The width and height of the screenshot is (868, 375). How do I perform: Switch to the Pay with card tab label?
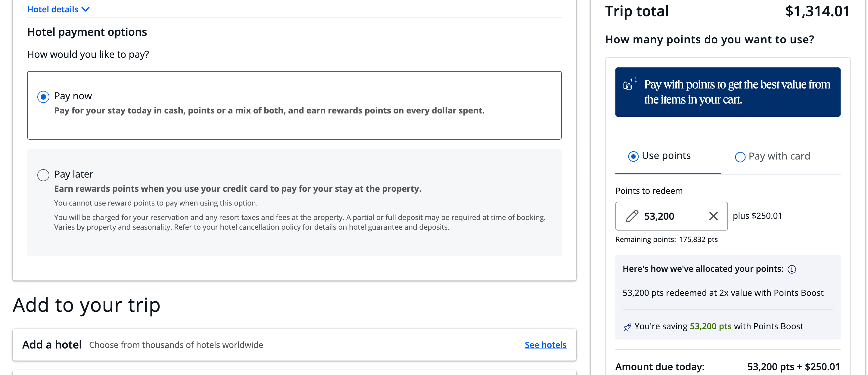779,156
